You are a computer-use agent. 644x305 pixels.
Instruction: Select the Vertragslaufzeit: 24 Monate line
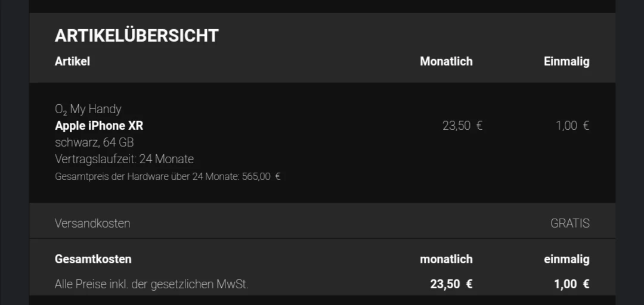point(124,159)
